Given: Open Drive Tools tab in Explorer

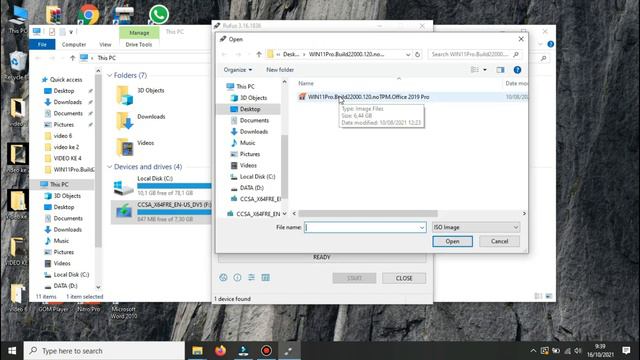Looking at the screenshot, I should tap(139, 44).
